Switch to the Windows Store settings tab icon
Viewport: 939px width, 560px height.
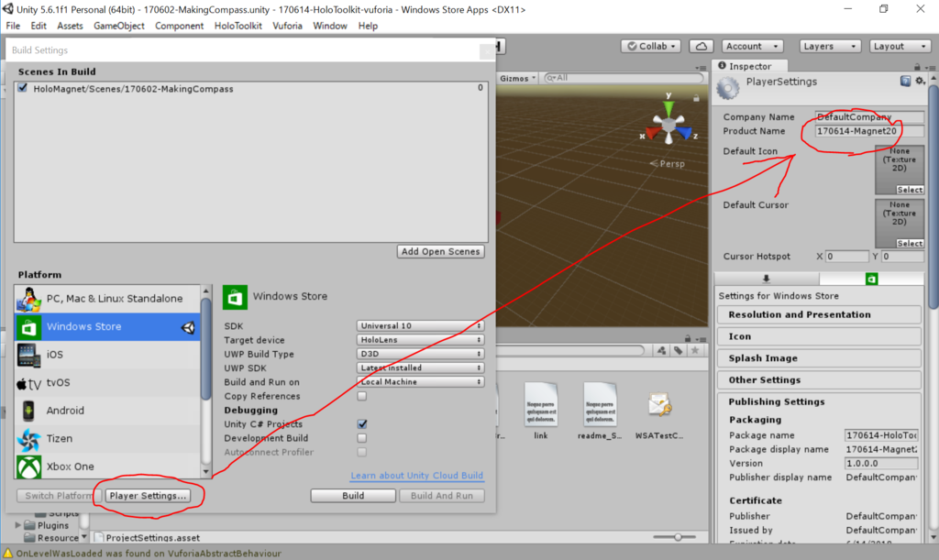tap(871, 279)
